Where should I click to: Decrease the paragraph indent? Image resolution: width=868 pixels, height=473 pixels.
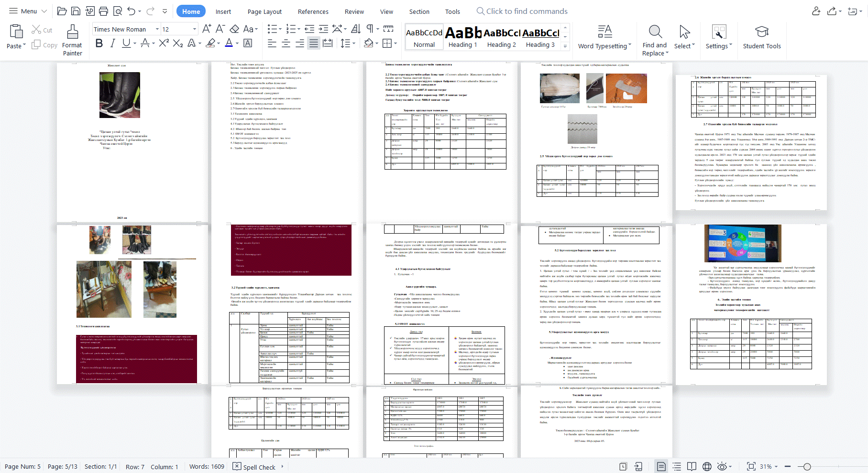point(309,29)
